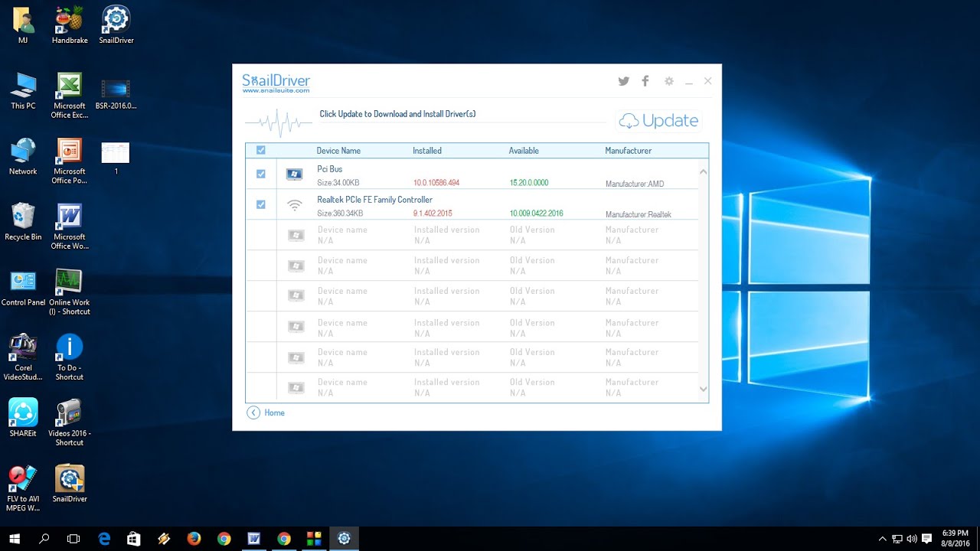Image resolution: width=980 pixels, height=551 pixels.
Task: Open Corel VideoStudio shortcut
Action: [x=23, y=357]
